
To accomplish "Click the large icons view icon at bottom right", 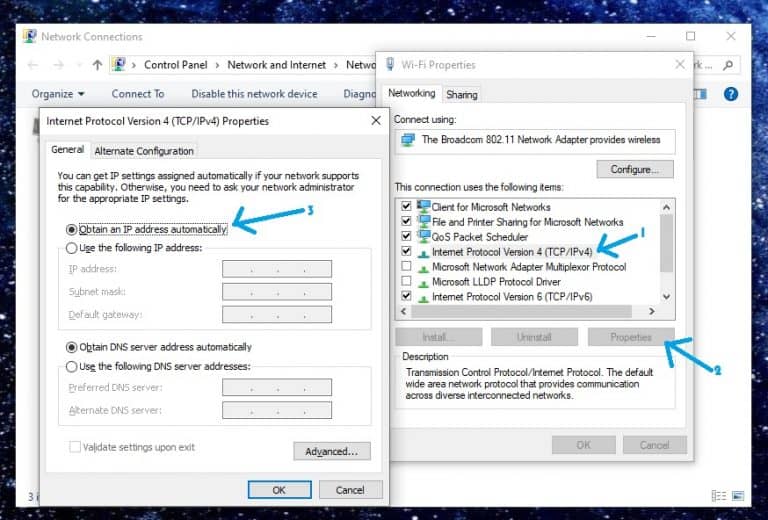I will tap(738, 496).
